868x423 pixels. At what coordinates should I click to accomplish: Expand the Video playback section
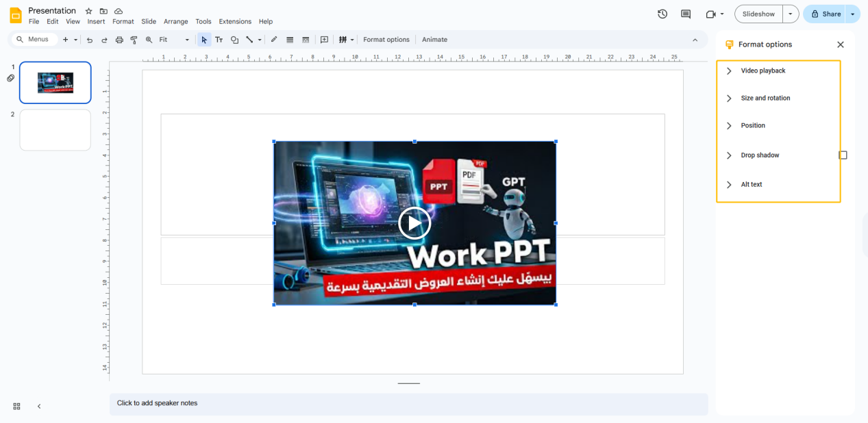tap(762, 71)
